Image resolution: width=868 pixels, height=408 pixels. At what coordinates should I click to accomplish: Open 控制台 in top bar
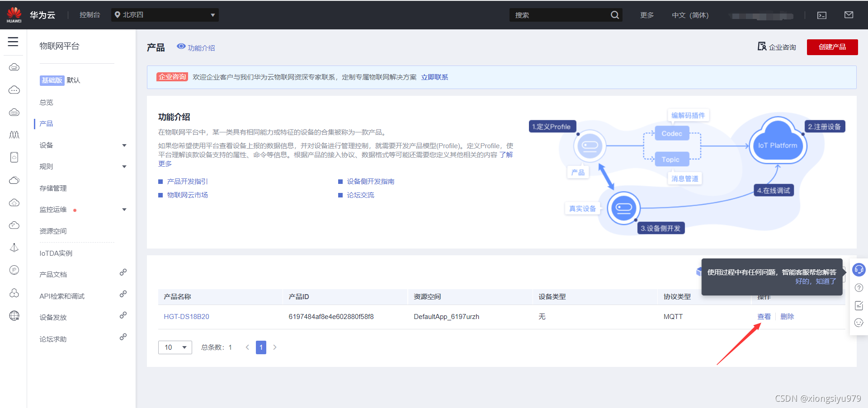pyautogui.click(x=90, y=15)
